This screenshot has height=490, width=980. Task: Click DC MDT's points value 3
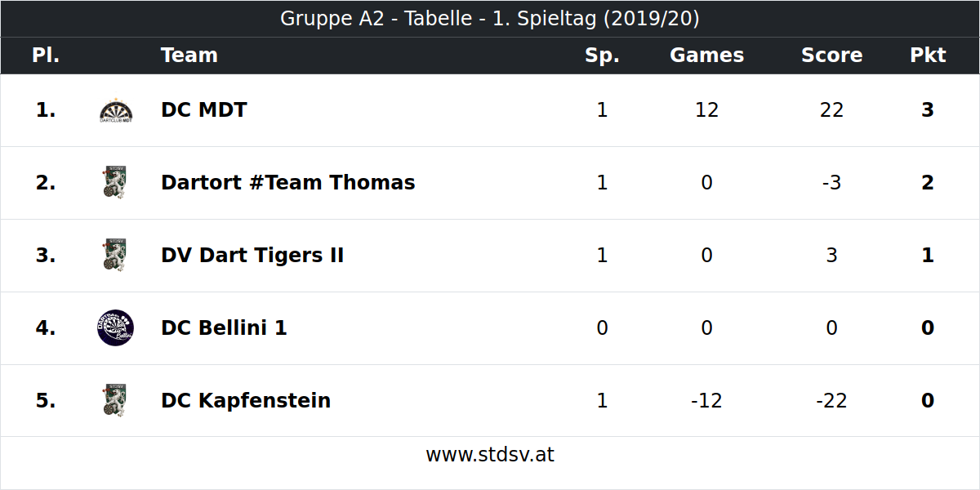click(928, 110)
